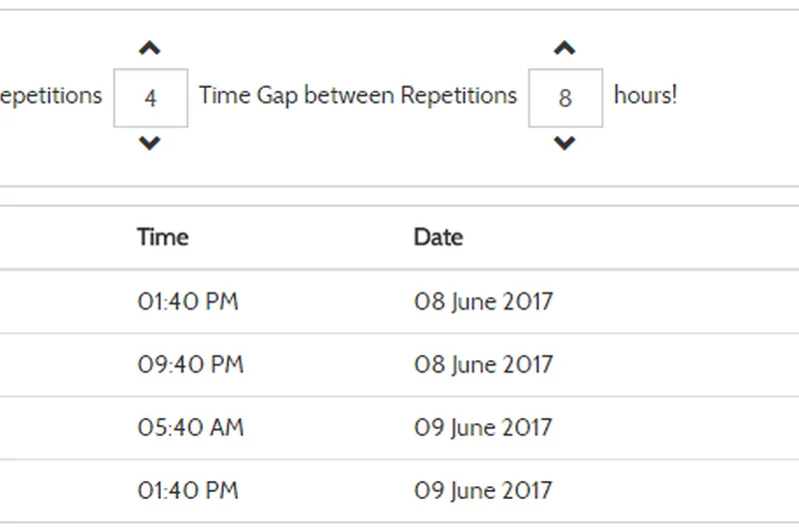Increase the number of repetitions with up arrow

point(150,48)
